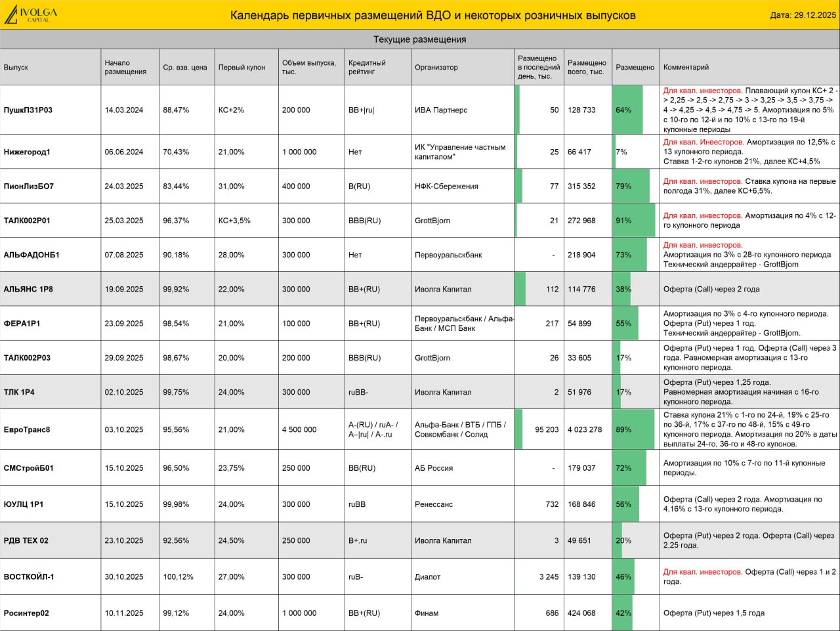The width and height of the screenshot is (840, 631).
Task: Click the calendar title heading
Action: click(x=432, y=15)
